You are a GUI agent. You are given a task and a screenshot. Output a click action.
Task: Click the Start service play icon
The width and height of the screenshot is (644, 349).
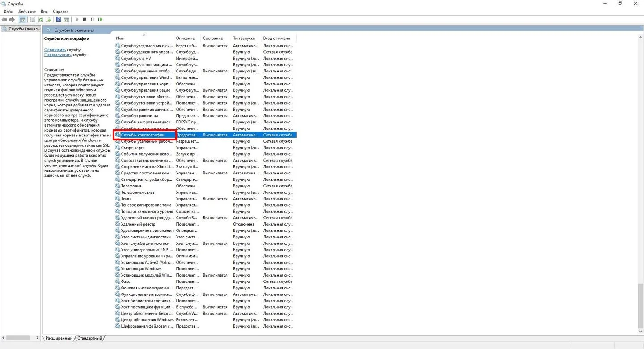pos(77,20)
